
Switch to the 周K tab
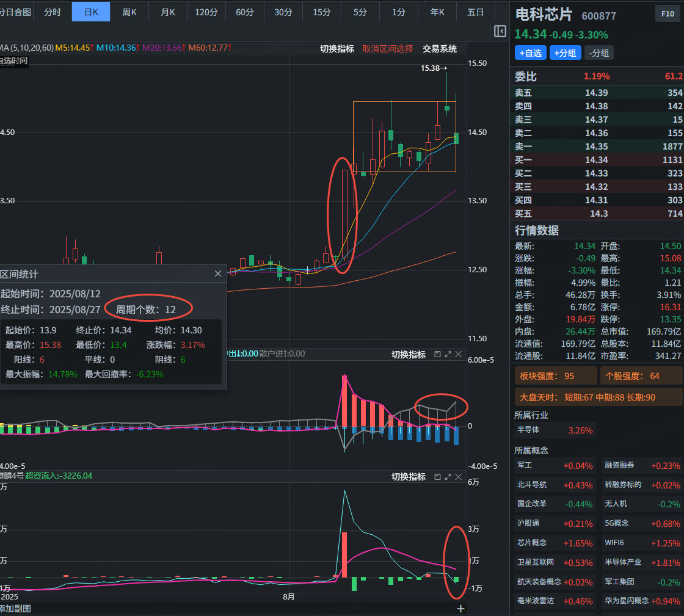click(x=129, y=12)
